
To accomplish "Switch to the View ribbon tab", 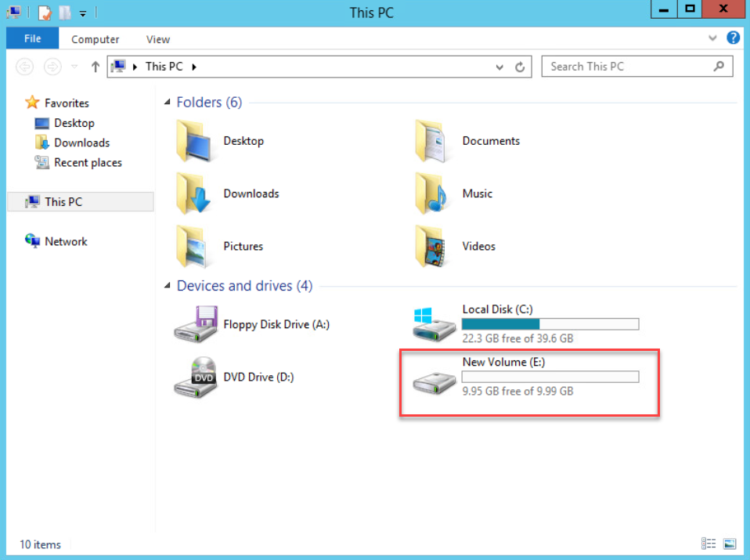I will [x=157, y=38].
